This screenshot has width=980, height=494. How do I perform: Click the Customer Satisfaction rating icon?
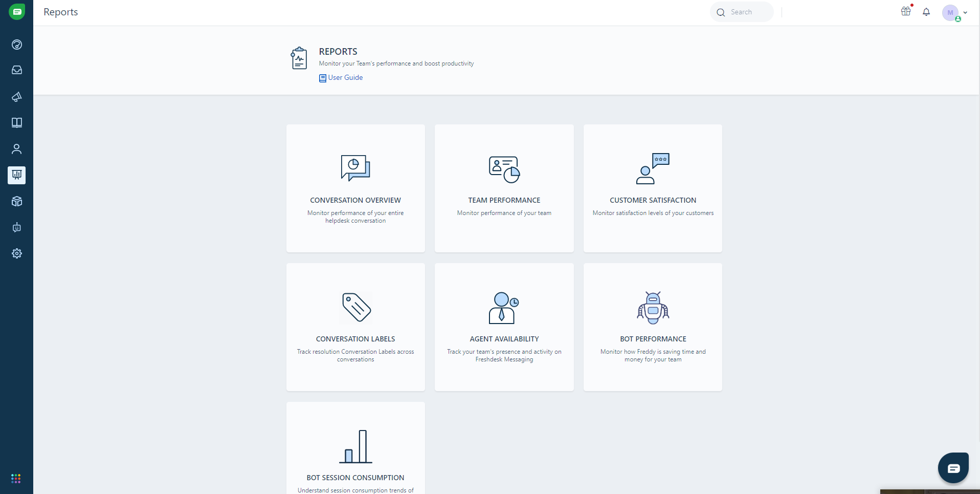[x=653, y=168]
